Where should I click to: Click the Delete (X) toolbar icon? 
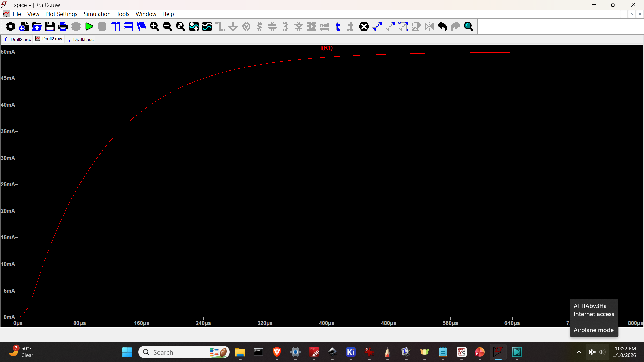[364, 27]
